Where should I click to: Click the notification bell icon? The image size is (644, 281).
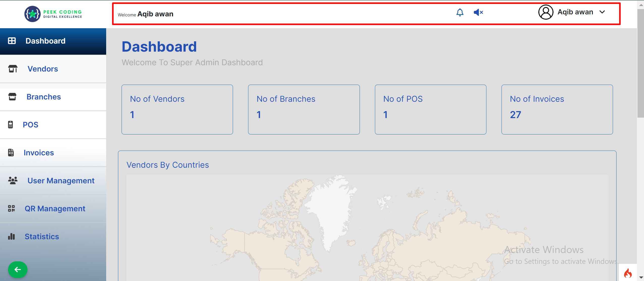point(460,12)
